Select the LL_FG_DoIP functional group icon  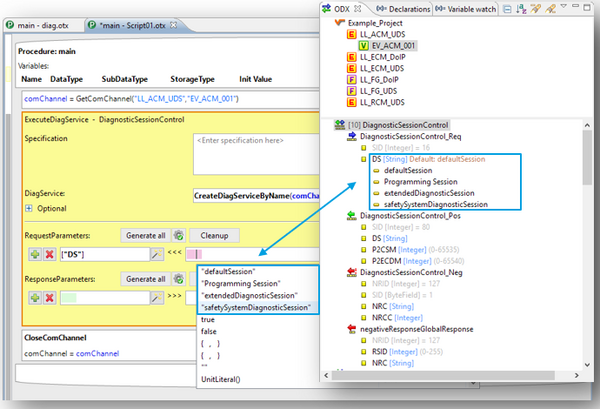(351, 80)
